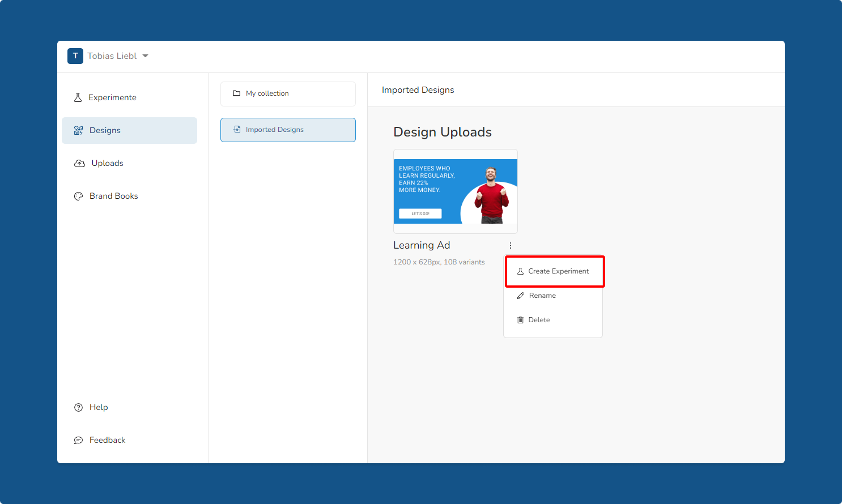This screenshot has width=842, height=504.
Task: Click the Design Uploads heading
Action: pos(443,132)
